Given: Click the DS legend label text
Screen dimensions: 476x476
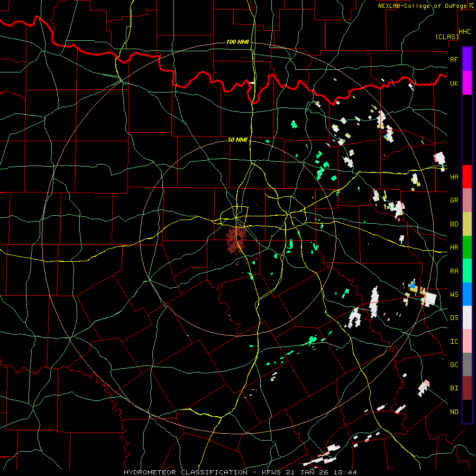Looking at the screenshot, I should pyautogui.click(x=454, y=318).
